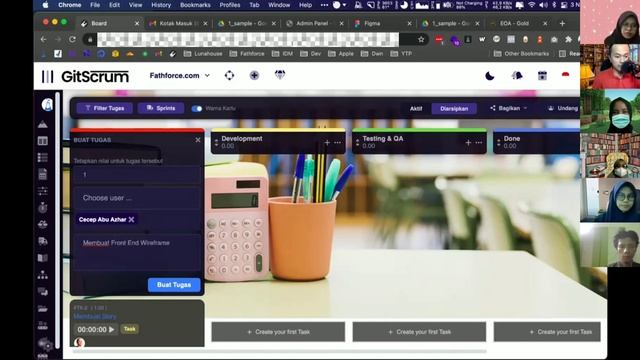Open the Fathforce bookmarks folder

(247, 54)
